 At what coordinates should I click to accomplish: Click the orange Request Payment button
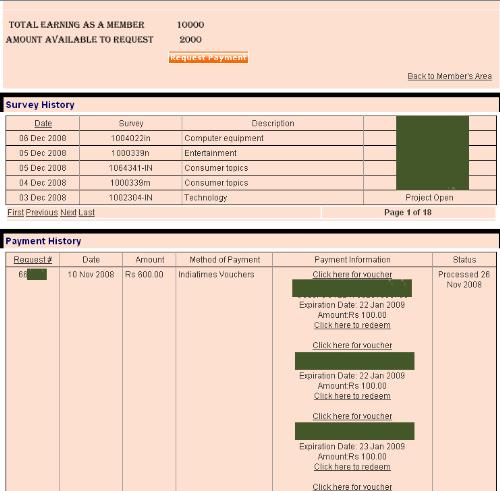coord(208,57)
